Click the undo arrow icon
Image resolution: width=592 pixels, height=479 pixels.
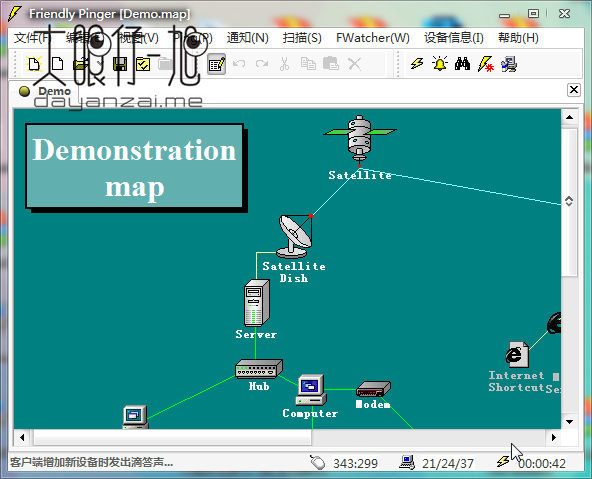point(239,64)
